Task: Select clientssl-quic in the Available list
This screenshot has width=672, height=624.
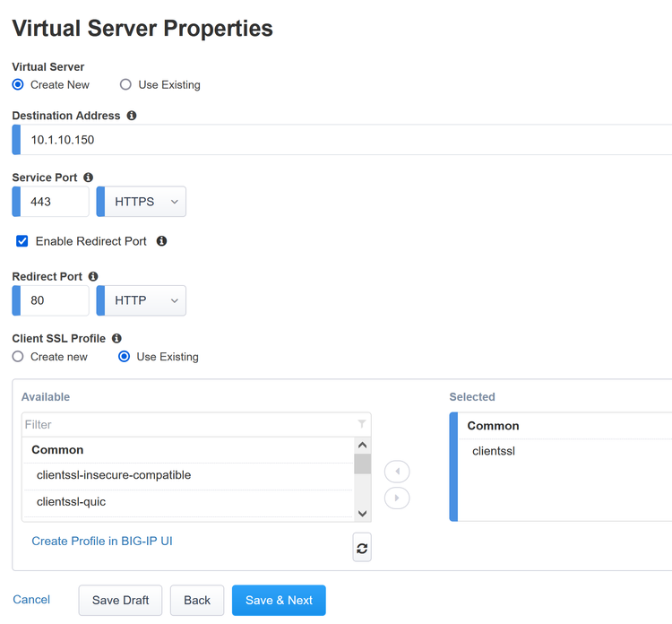Action: tap(72, 502)
